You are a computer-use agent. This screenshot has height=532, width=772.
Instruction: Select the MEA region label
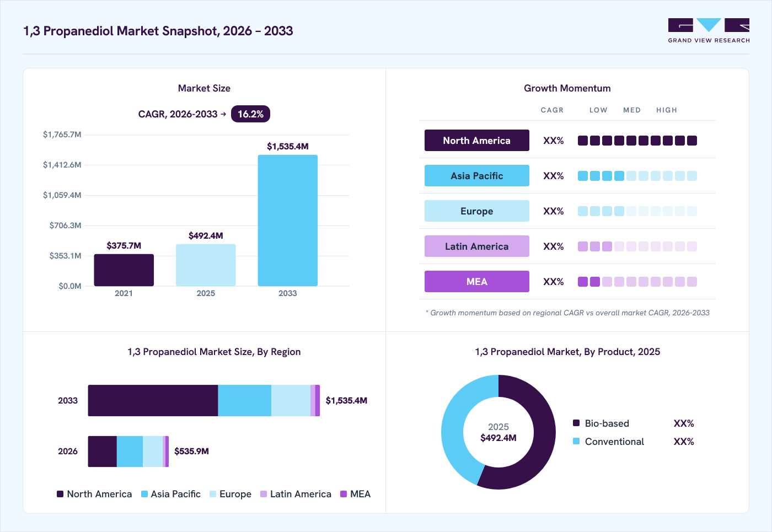[x=477, y=282]
